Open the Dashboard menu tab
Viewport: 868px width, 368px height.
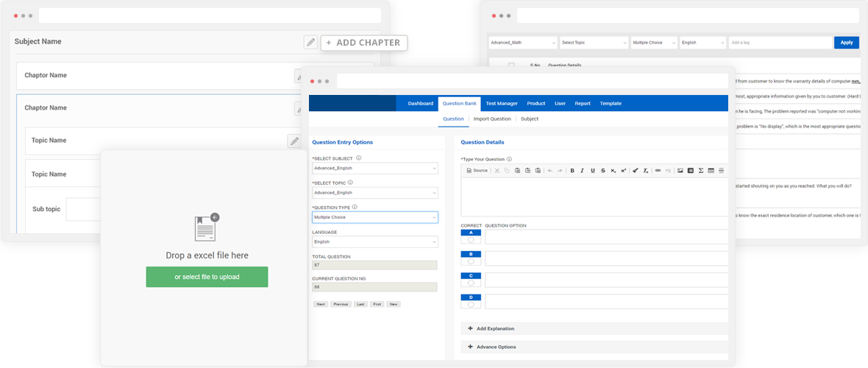pyautogui.click(x=420, y=103)
